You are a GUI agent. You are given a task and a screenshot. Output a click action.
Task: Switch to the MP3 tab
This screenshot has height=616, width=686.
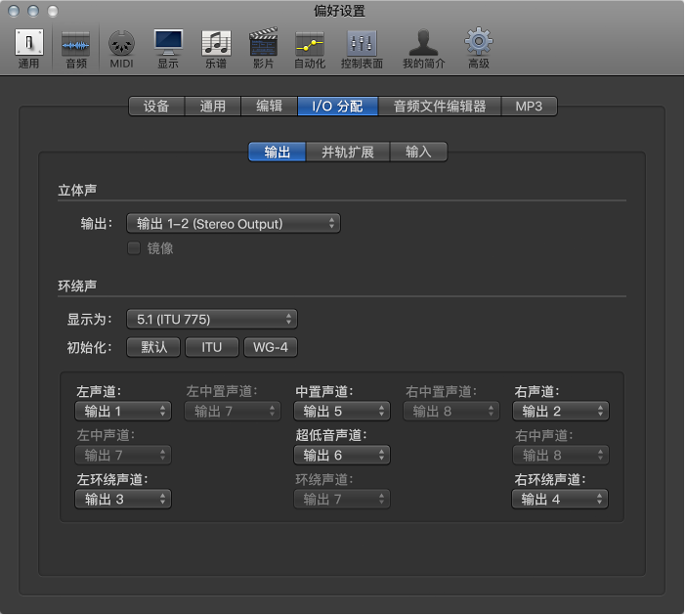[x=529, y=107]
